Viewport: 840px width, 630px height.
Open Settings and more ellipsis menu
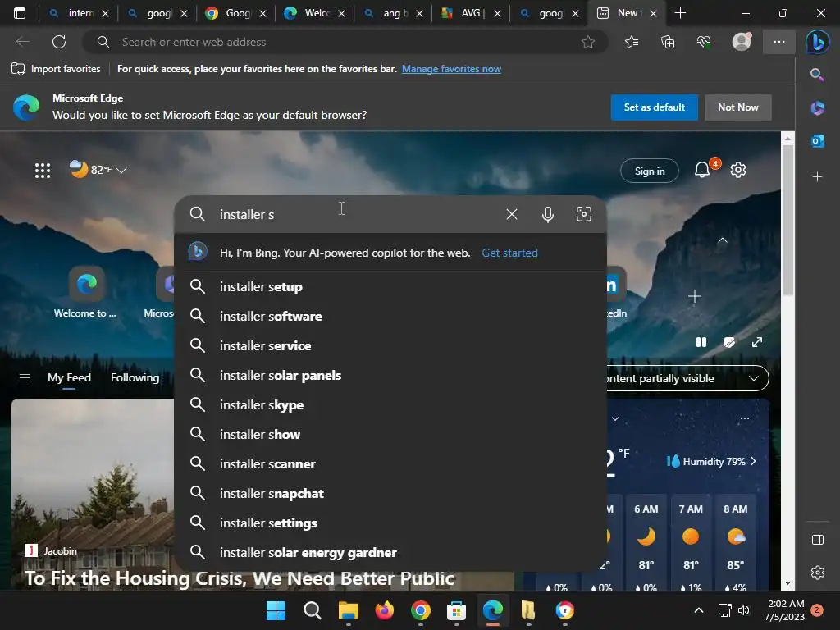(779, 42)
